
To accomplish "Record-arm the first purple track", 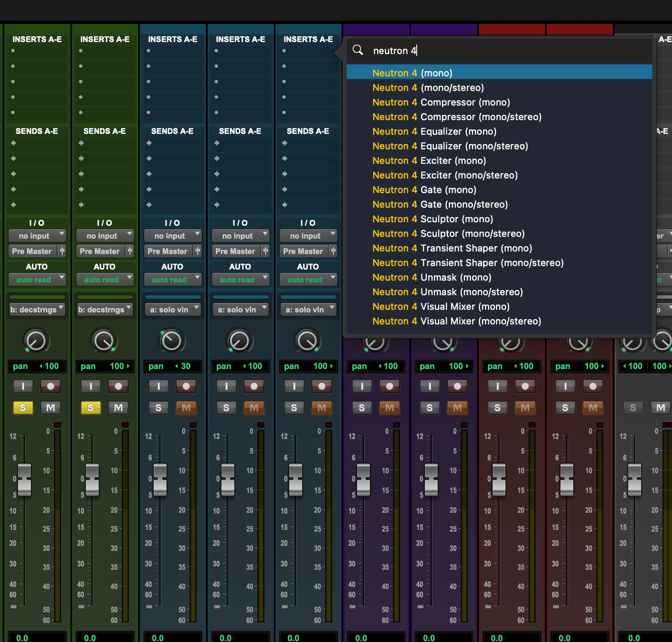I will click(x=390, y=386).
